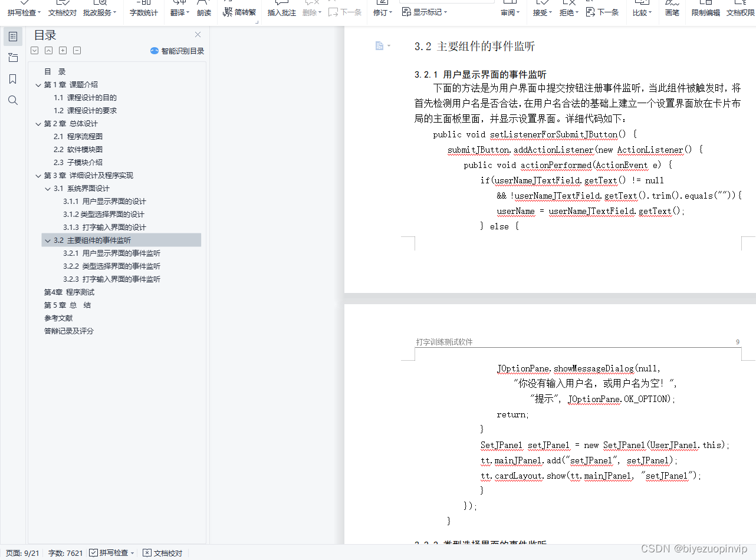This screenshot has height=560, width=756.
Task: Click the 简转繁 conversion tool
Action: pos(239,12)
